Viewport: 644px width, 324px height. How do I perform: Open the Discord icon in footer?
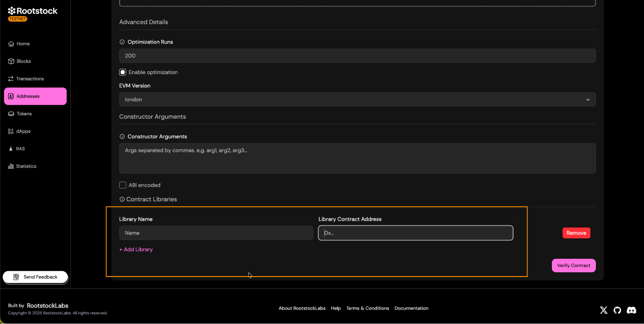[631, 310]
